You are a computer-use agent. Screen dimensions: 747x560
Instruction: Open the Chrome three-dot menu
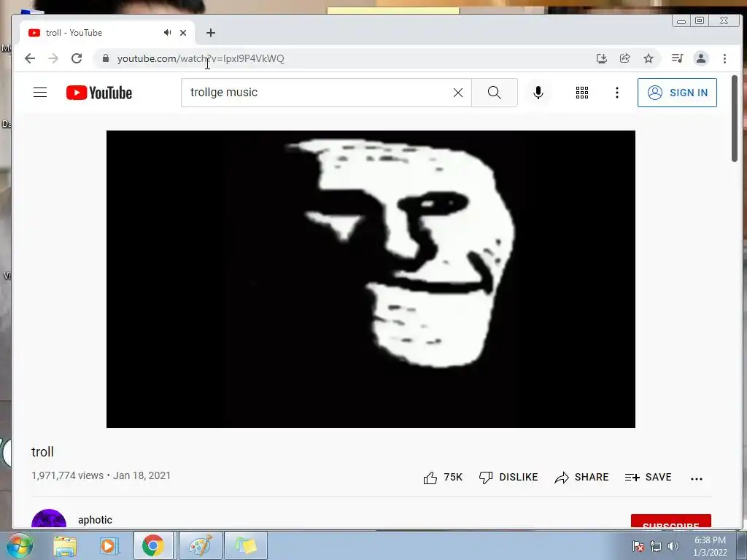pos(724,58)
